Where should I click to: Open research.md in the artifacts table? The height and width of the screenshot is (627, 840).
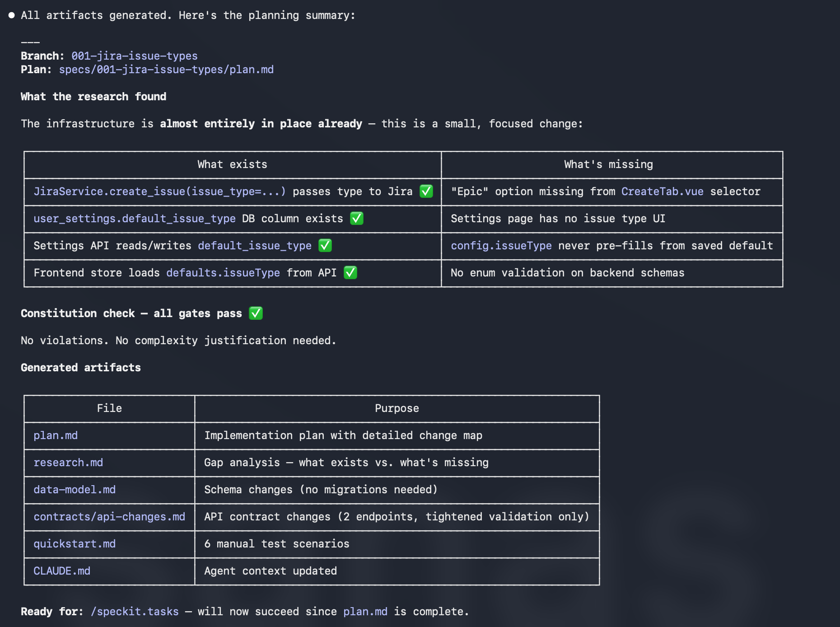click(x=68, y=463)
